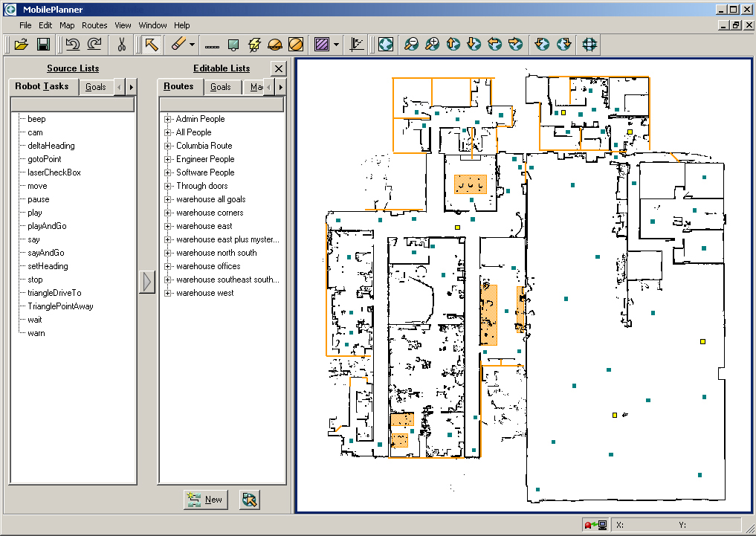
Task: Select the eraser tool
Action: [x=178, y=45]
